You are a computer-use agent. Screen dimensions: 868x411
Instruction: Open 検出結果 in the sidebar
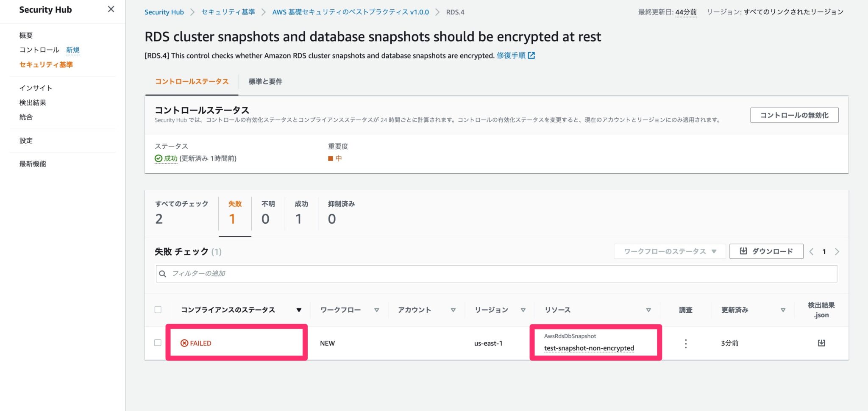click(x=33, y=103)
